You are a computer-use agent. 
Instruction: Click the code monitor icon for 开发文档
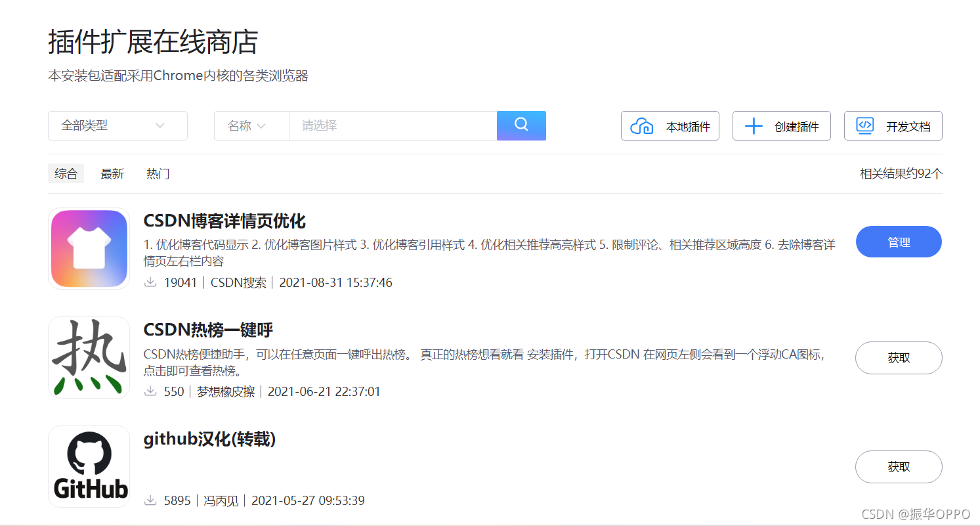865,126
